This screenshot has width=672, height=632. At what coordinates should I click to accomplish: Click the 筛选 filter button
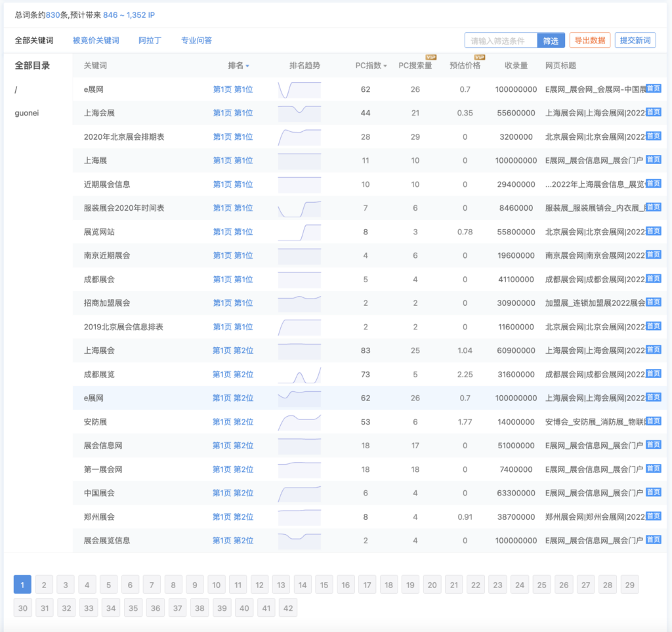click(551, 41)
